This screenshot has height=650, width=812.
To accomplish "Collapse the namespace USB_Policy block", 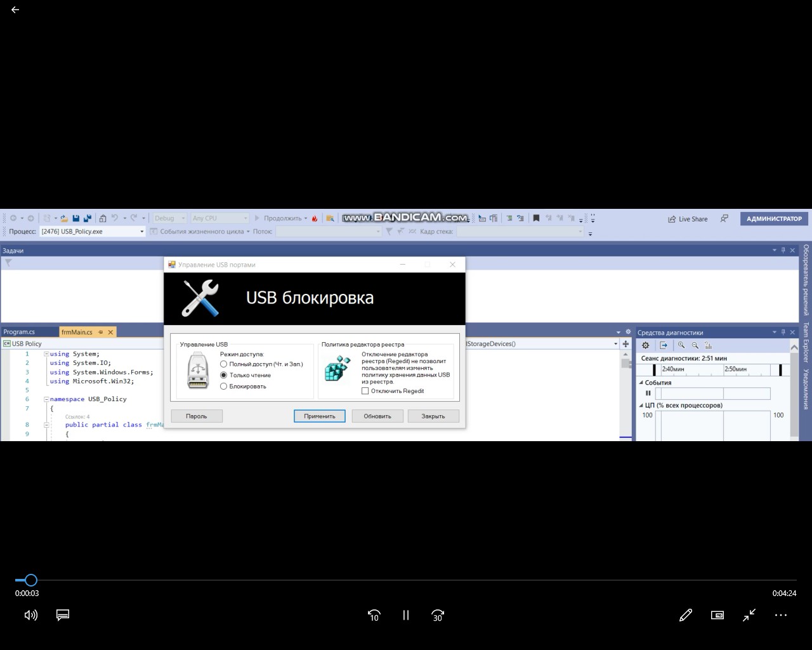I will click(x=46, y=399).
